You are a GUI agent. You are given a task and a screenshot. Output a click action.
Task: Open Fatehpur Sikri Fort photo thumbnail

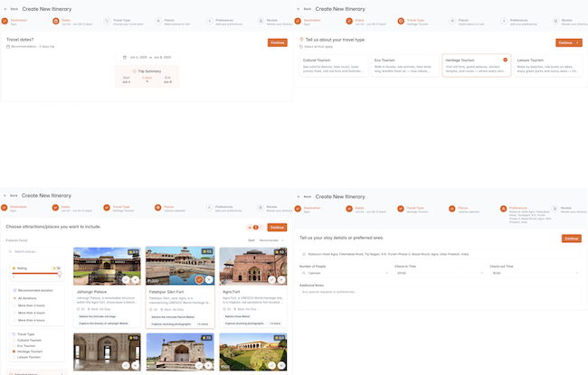click(x=180, y=266)
